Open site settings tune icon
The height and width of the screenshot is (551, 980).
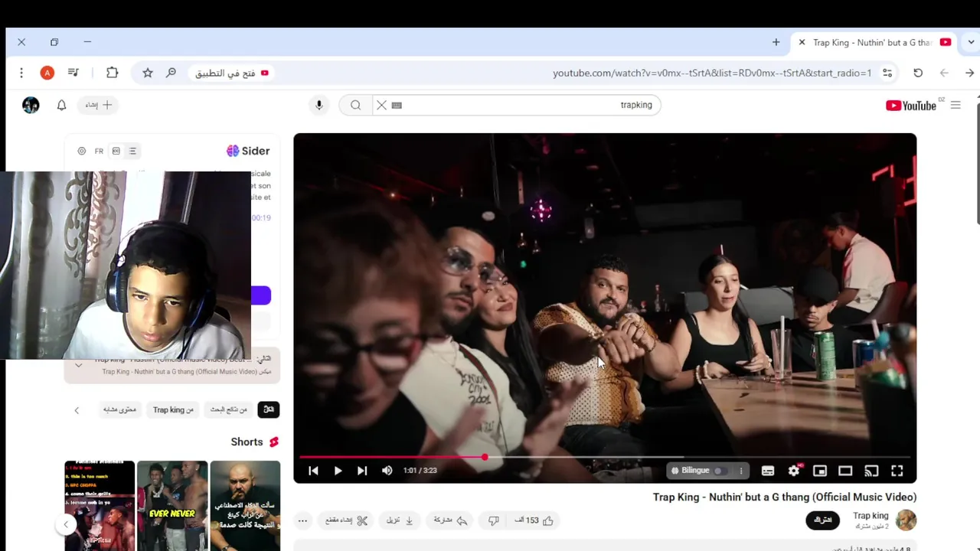click(887, 73)
